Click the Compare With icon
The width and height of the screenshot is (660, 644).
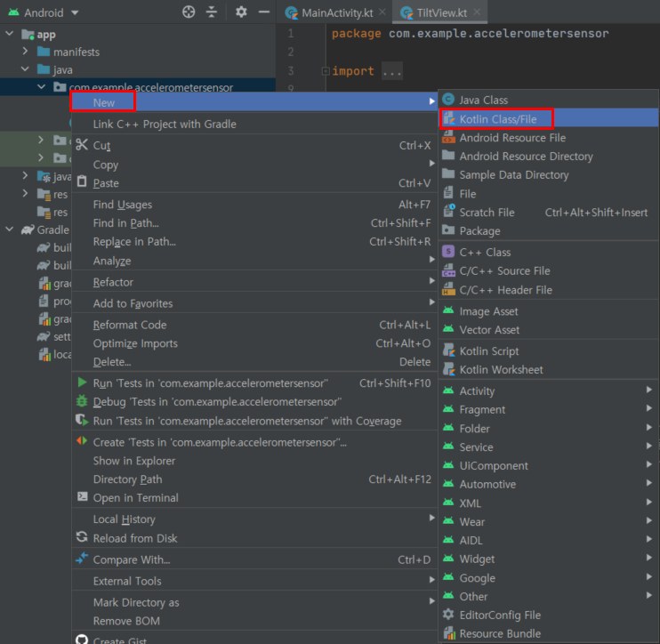coord(82,559)
